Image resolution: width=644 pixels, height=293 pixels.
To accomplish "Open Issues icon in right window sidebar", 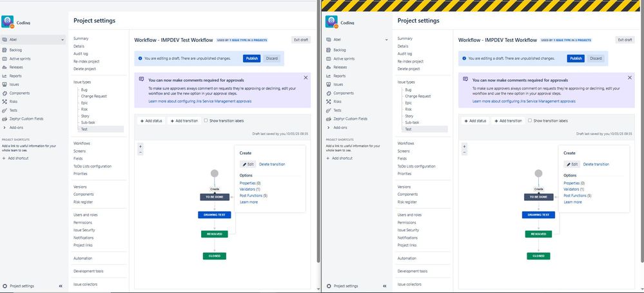I will point(329,84).
